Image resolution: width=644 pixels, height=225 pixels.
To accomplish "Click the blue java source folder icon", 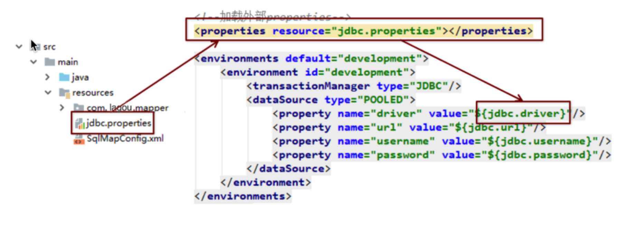I will click(x=64, y=77).
